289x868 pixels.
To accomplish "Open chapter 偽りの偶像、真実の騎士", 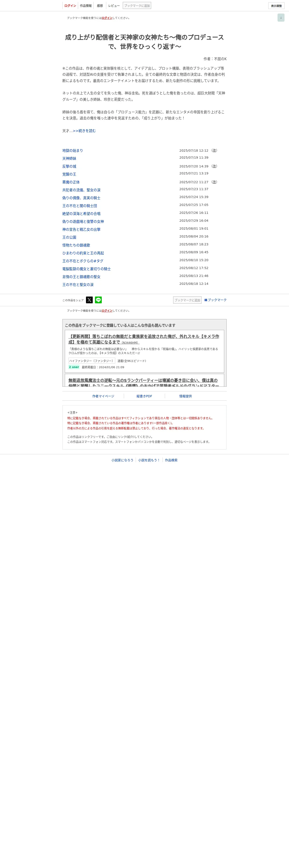I will pyautogui.click(x=81, y=198).
